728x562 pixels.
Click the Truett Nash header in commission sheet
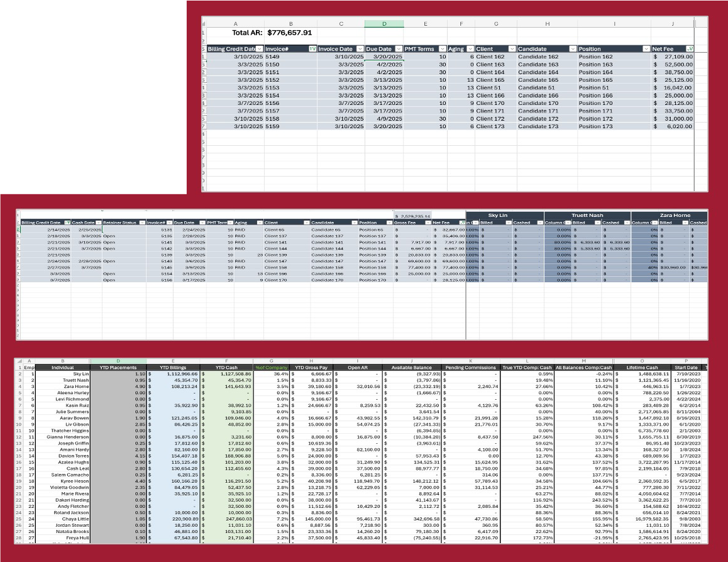click(587, 216)
